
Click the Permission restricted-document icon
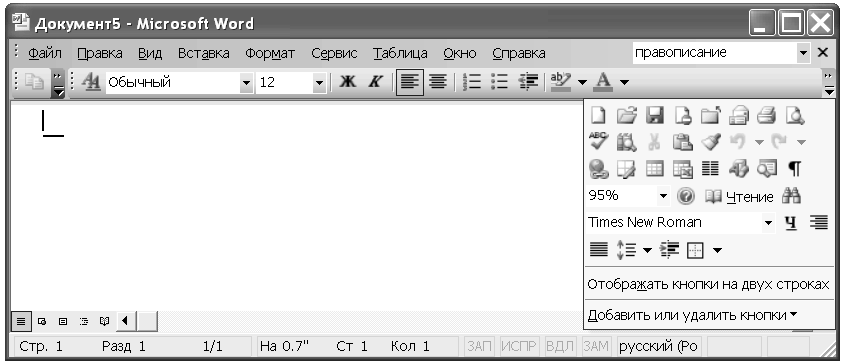683,115
